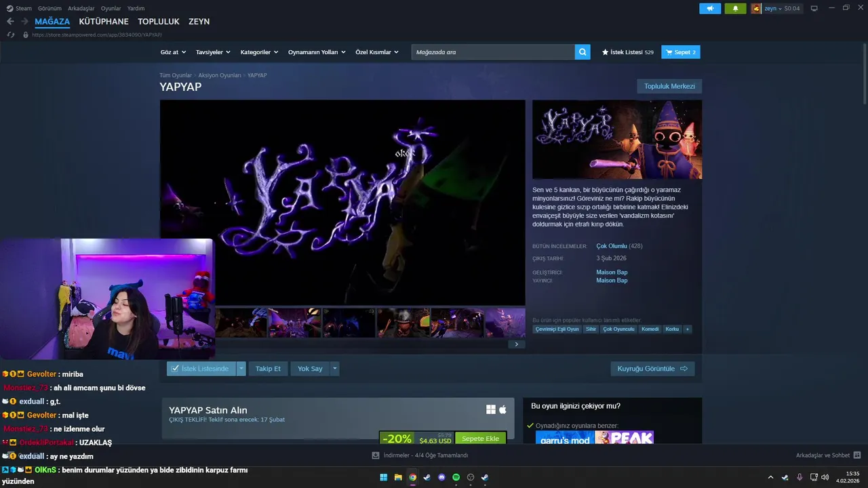
Task: Open the Maison Bap developer link
Action: pyautogui.click(x=612, y=272)
